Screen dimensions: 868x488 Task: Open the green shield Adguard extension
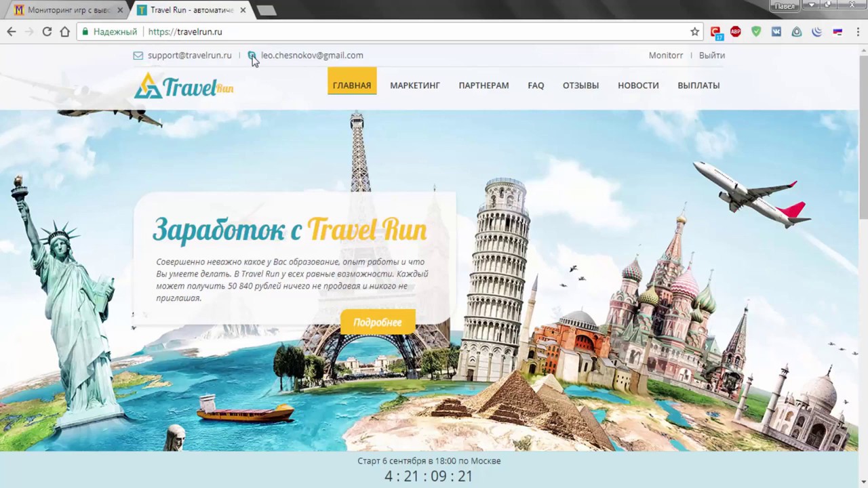[756, 32]
